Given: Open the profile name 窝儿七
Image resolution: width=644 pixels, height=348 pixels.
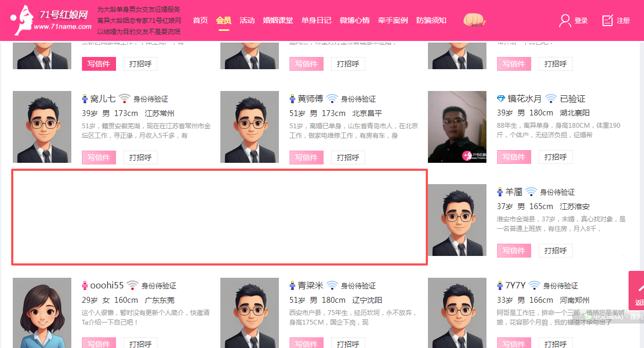Looking at the screenshot, I should pyautogui.click(x=103, y=99).
